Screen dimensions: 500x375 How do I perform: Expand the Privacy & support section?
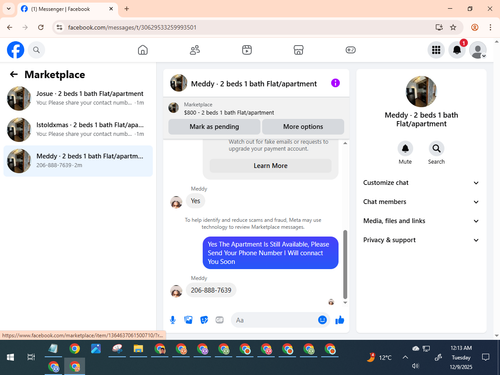click(x=421, y=240)
